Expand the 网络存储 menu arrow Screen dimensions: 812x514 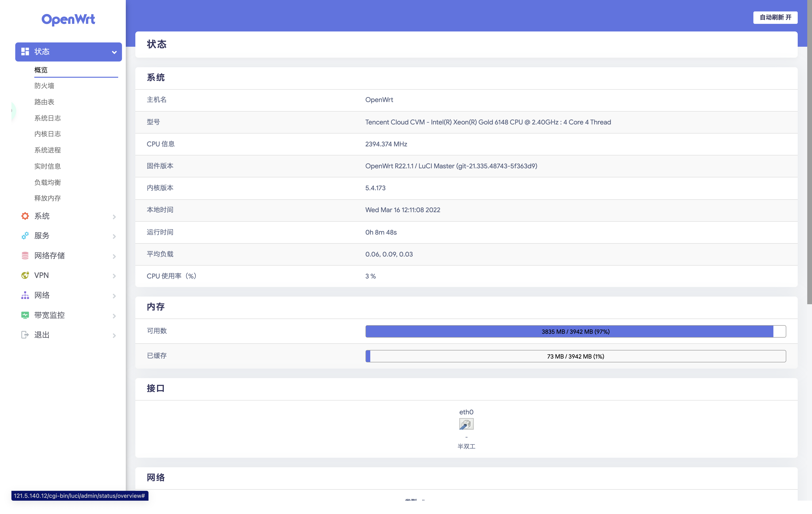114,256
